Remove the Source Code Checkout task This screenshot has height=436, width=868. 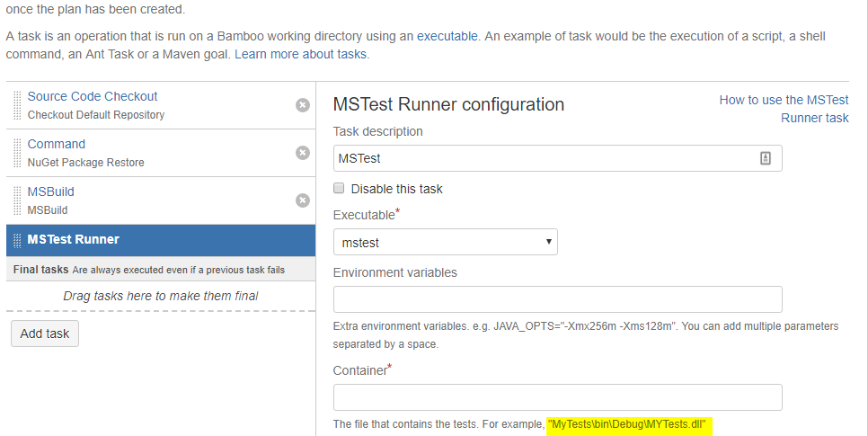click(303, 105)
